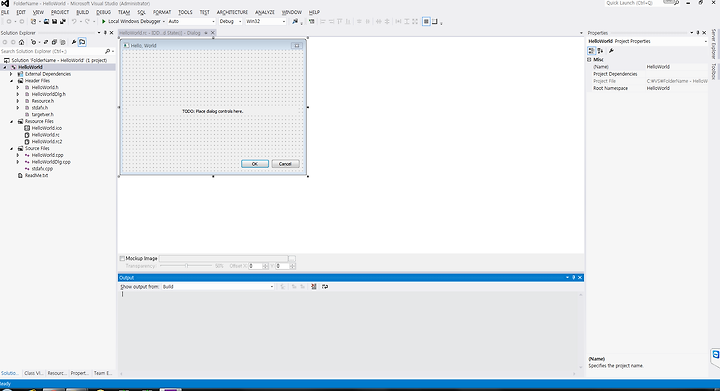Switch to Class View tab

[x=34, y=373]
